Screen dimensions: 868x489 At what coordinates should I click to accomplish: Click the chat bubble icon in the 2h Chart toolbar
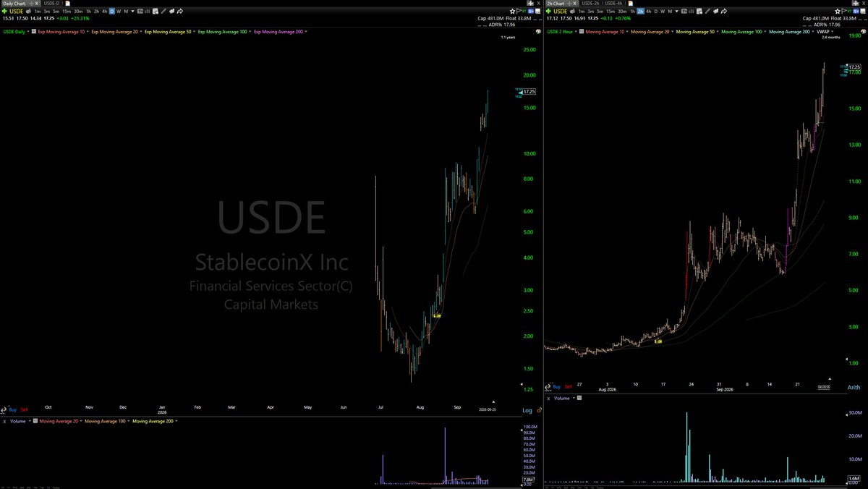(715, 12)
